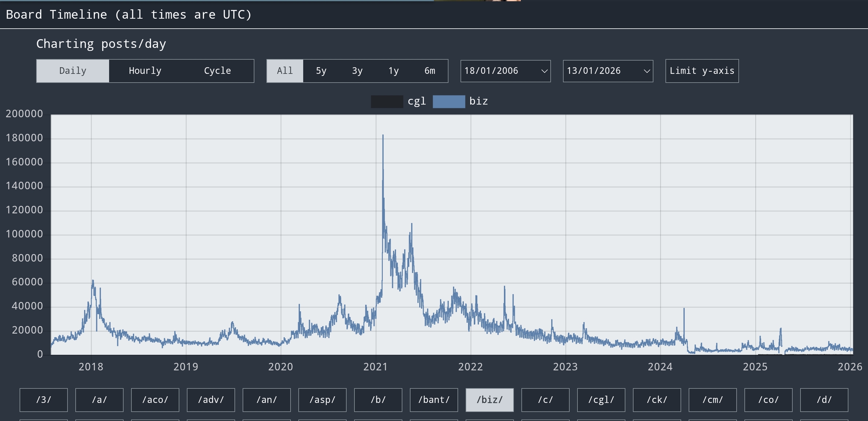Click the Limit y-axis button
868x421 pixels.
pos(702,71)
